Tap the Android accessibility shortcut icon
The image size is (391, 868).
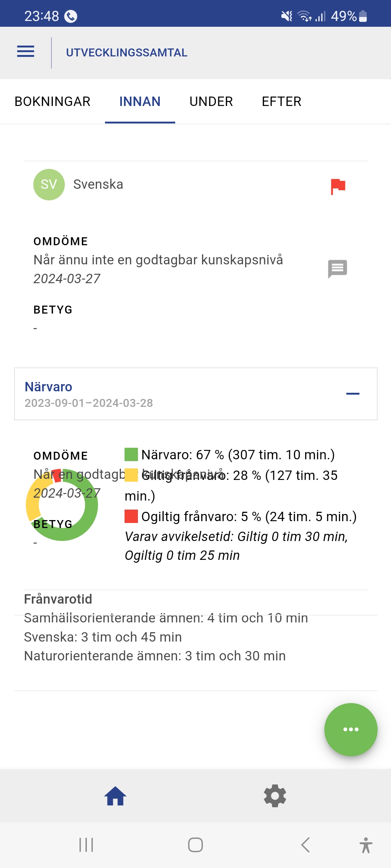tap(366, 845)
